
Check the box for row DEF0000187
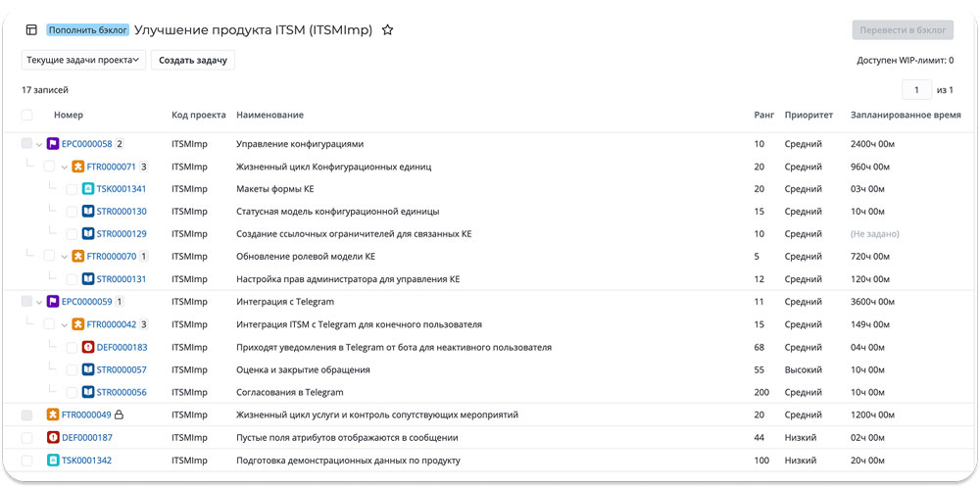[26, 437]
